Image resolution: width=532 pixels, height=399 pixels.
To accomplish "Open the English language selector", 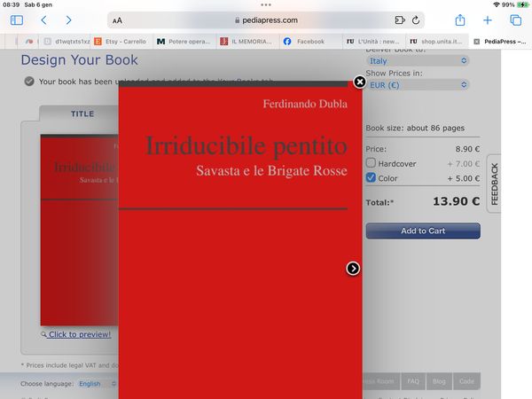I will pos(98,384).
